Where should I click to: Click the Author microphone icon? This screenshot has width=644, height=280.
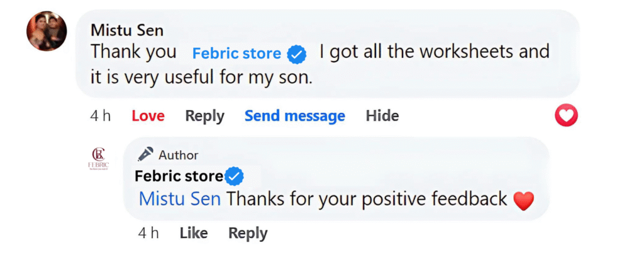[146, 154]
